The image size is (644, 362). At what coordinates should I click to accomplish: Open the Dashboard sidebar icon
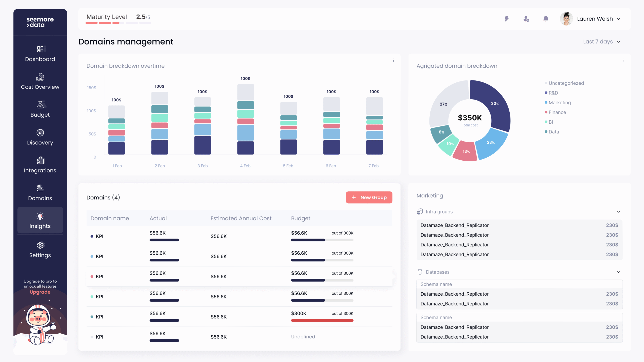pos(40,49)
